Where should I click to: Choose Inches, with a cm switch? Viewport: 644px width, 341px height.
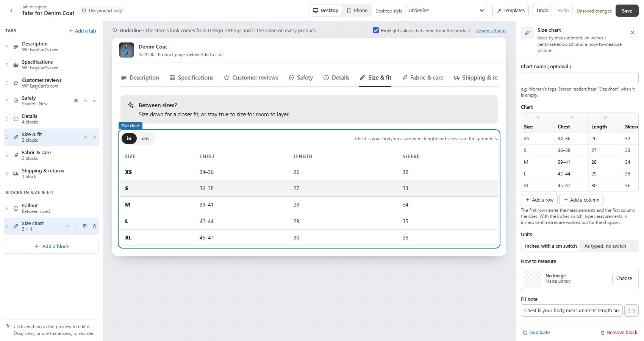[551, 246]
